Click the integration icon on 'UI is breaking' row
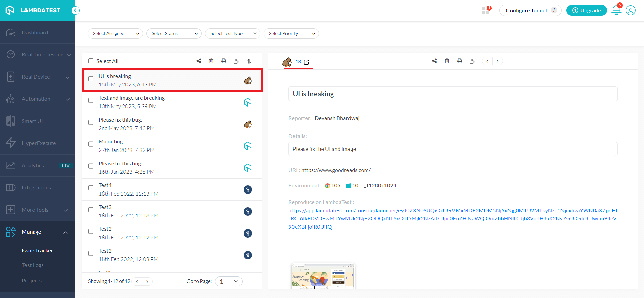 tap(248, 81)
